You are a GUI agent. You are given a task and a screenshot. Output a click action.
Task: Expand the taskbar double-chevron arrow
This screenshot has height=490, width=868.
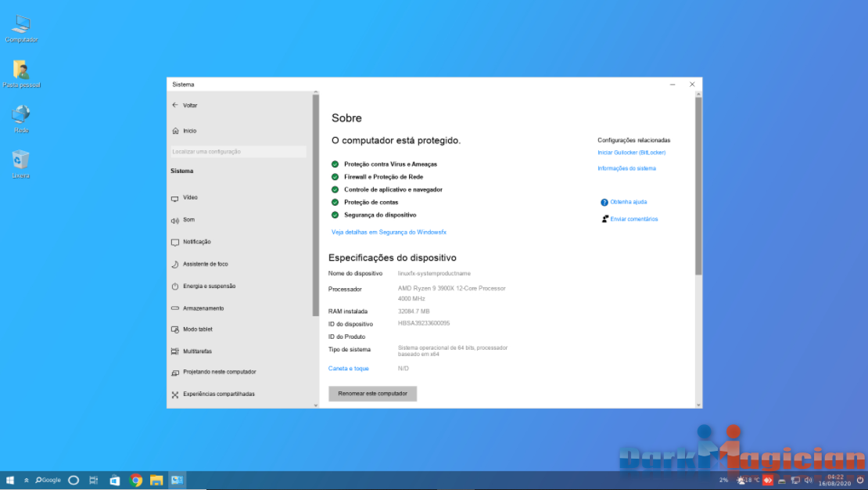[x=26, y=481]
